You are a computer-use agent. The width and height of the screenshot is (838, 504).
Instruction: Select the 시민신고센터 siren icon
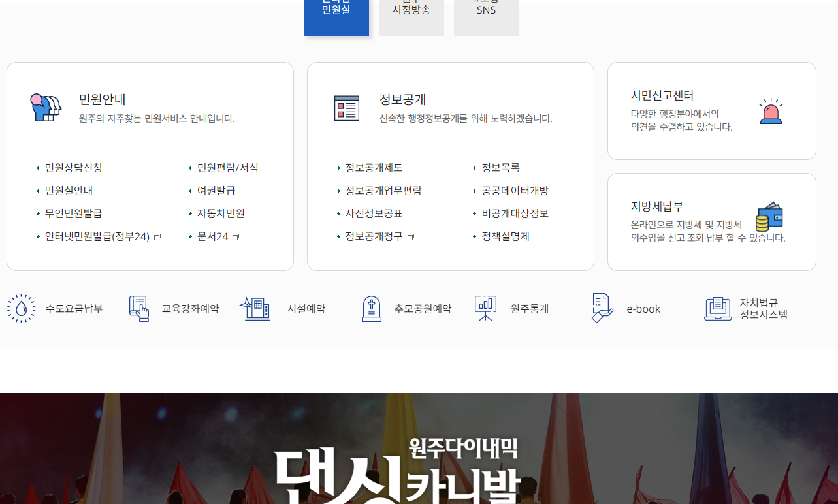771,111
